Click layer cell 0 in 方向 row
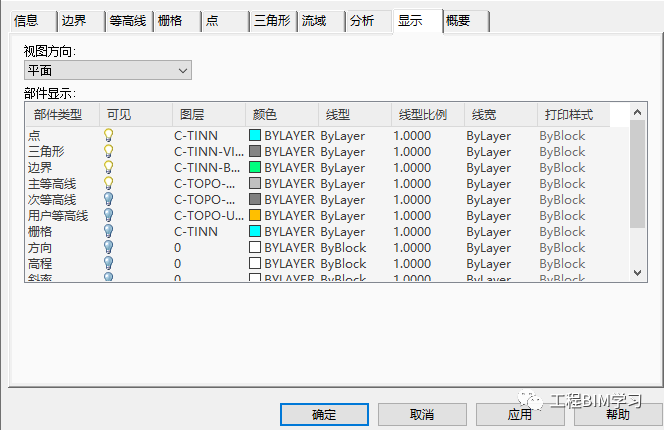 [x=177, y=248]
